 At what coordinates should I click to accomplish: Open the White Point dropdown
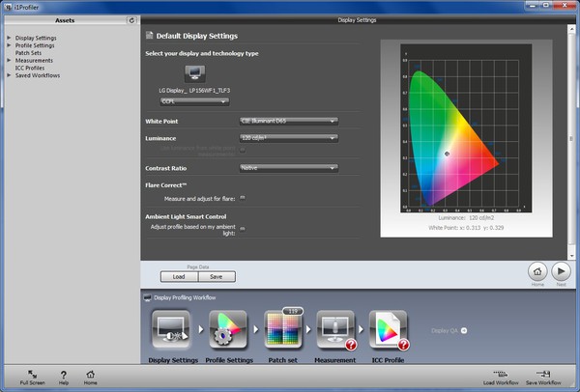288,121
